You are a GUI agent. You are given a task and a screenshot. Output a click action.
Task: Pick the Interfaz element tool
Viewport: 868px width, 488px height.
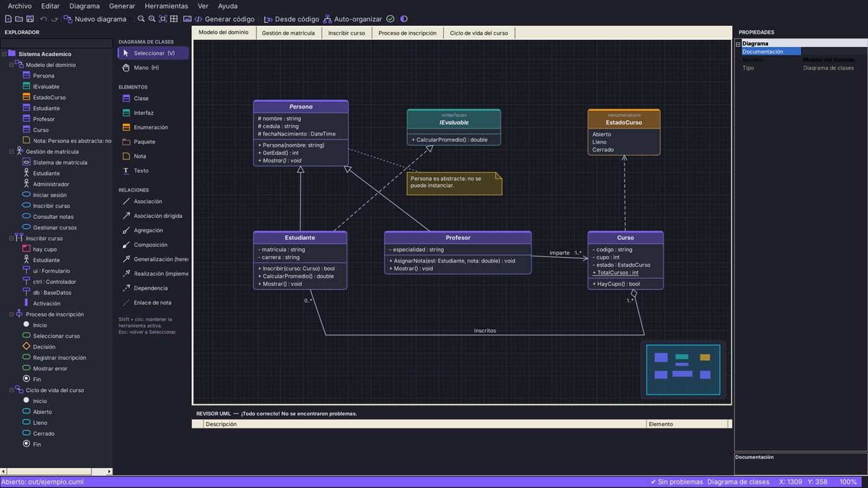[153, 113]
